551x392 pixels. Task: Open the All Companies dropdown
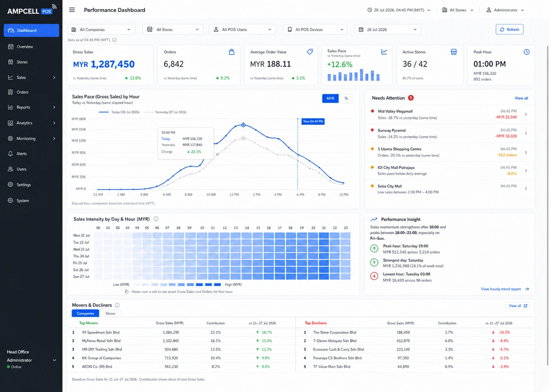click(102, 30)
